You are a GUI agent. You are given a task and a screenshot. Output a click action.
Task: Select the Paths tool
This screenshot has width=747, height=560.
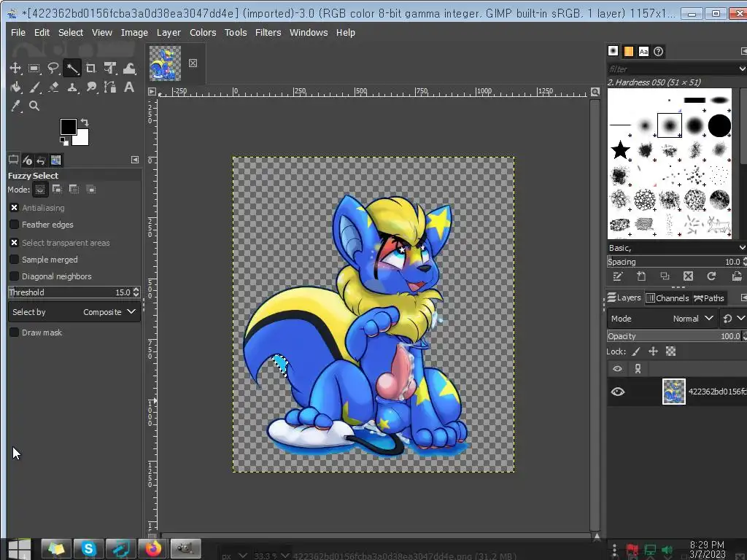(x=110, y=87)
